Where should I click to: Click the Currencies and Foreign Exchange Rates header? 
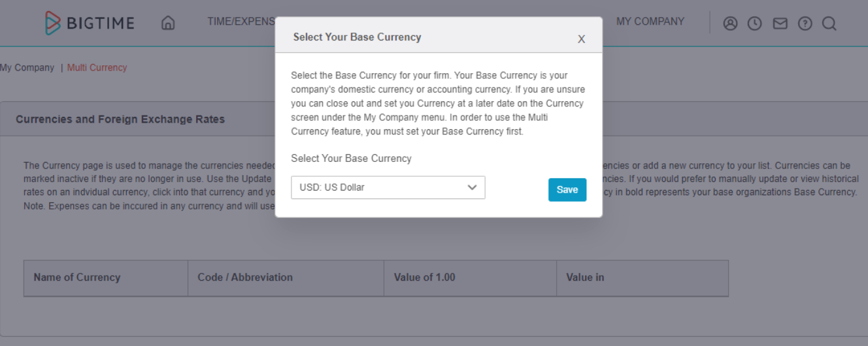[x=120, y=119]
